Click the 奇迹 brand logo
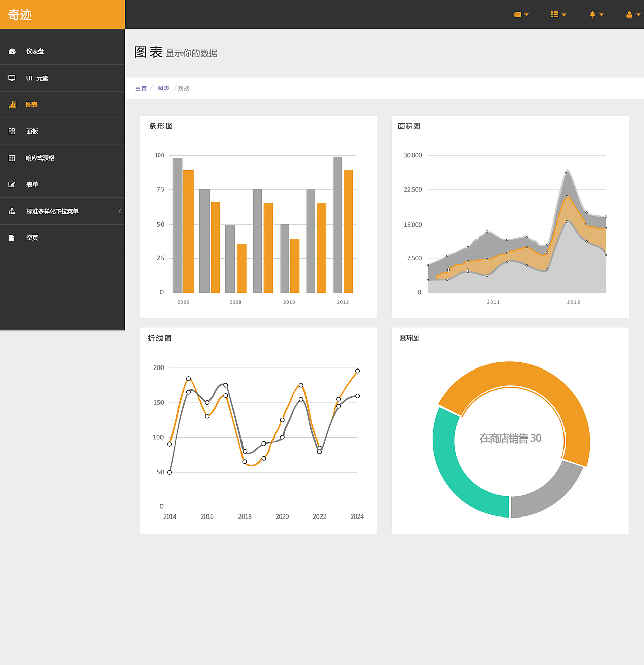 20,15
